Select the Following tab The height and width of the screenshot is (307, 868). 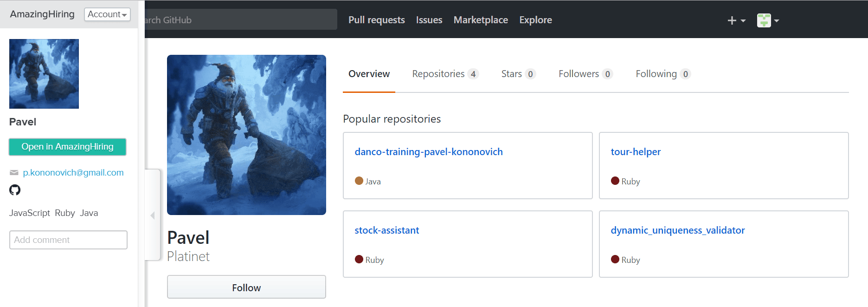[x=662, y=74]
